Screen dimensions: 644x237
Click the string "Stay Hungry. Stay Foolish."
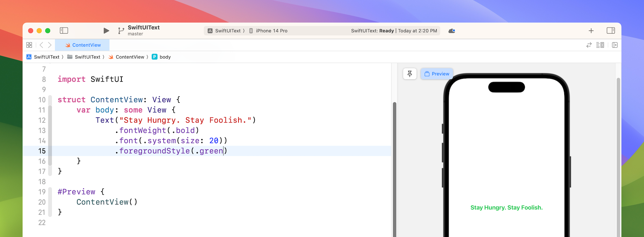185,120
